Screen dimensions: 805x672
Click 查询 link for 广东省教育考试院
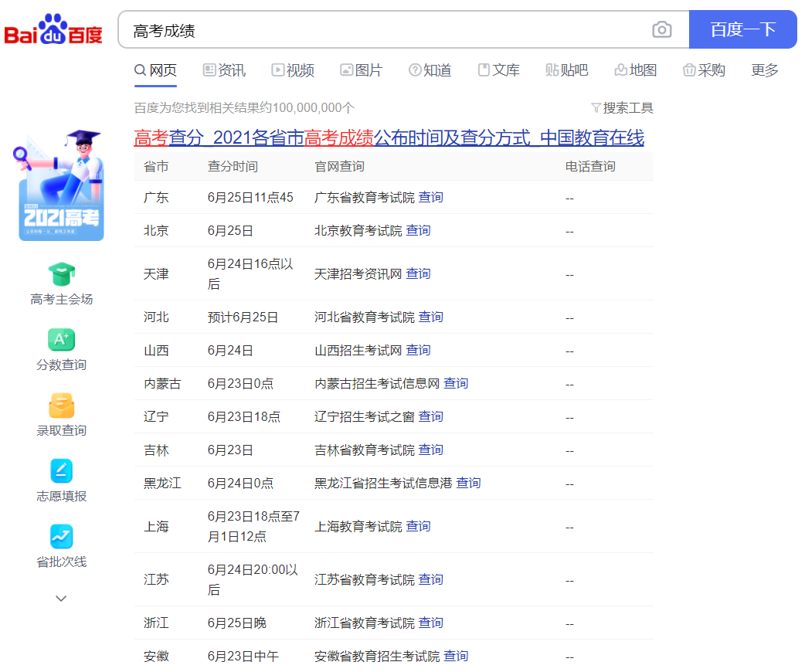tap(431, 197)
